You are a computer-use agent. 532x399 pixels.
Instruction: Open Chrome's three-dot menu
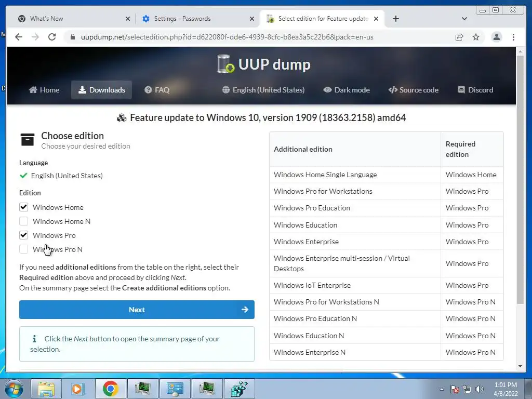(513, 37)
